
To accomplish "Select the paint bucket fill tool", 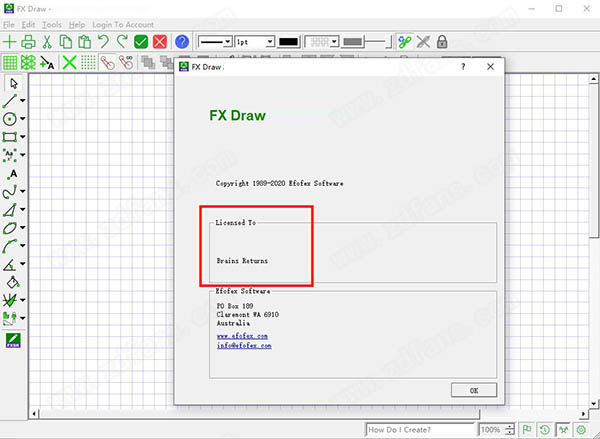I will click(13, 282).
